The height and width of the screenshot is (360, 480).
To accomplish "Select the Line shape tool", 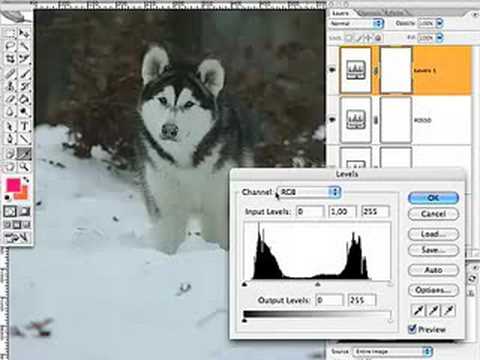I will (24, 139).
